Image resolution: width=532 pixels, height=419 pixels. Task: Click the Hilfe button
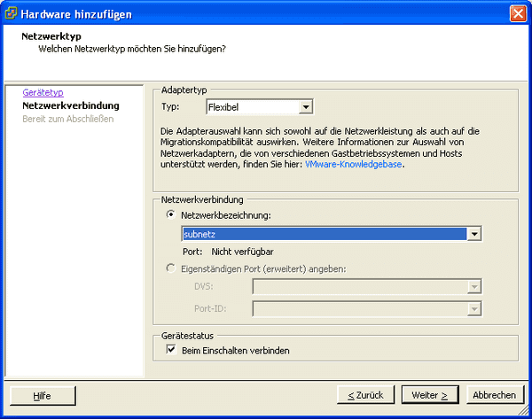pyautogui.click(x=43, y=396)
